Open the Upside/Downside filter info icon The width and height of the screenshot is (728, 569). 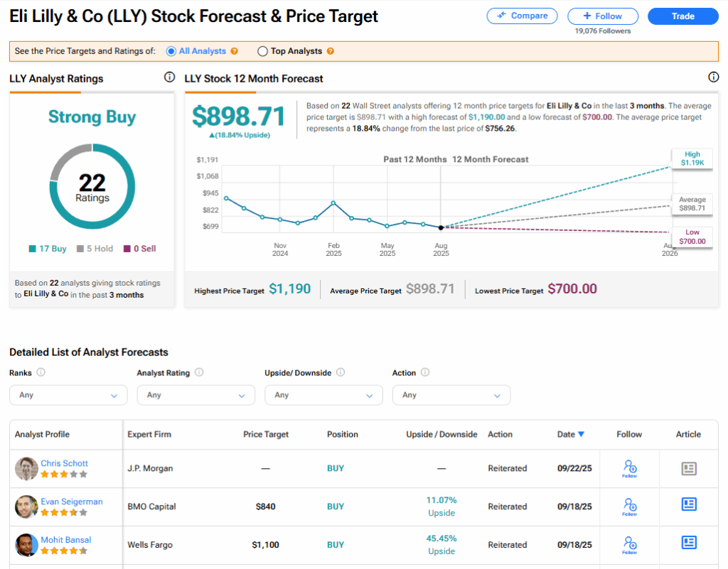341,372
